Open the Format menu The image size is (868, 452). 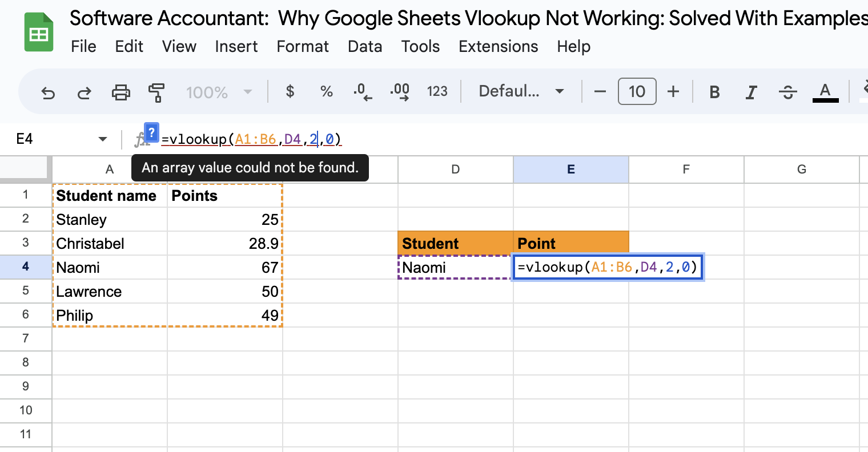tap(303, 46)
